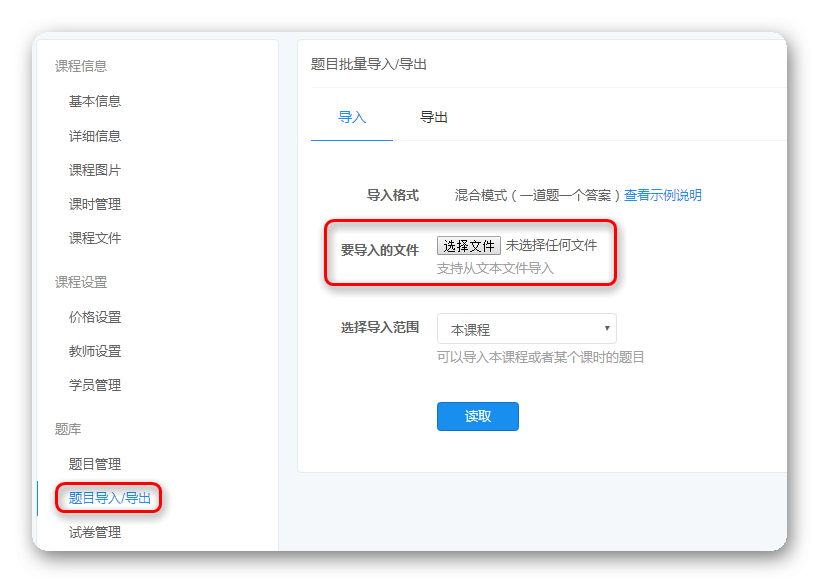Navigate to 教师设置
Screen dimensions: 819x583
click(95, 351)
